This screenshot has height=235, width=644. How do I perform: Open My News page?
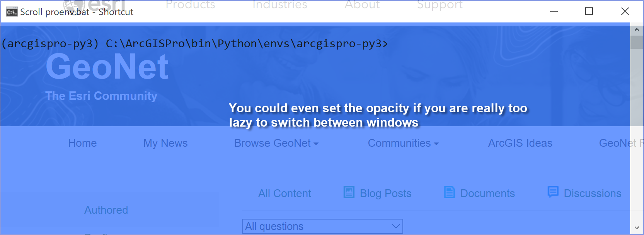165,143
